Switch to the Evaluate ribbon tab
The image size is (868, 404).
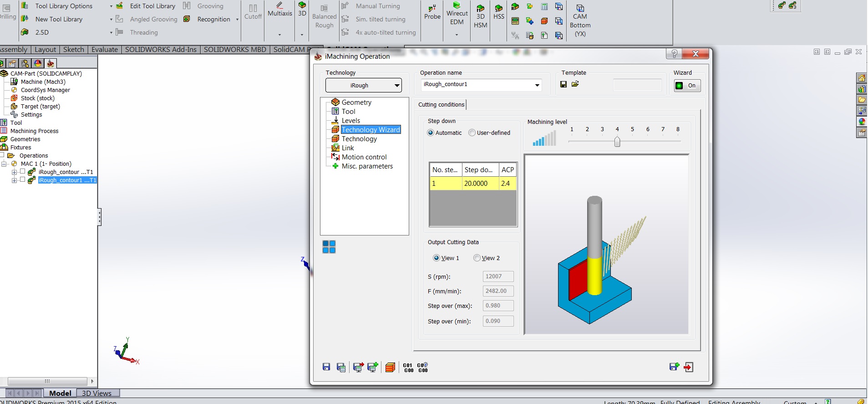pyautogui.click(x=104, y=50)
